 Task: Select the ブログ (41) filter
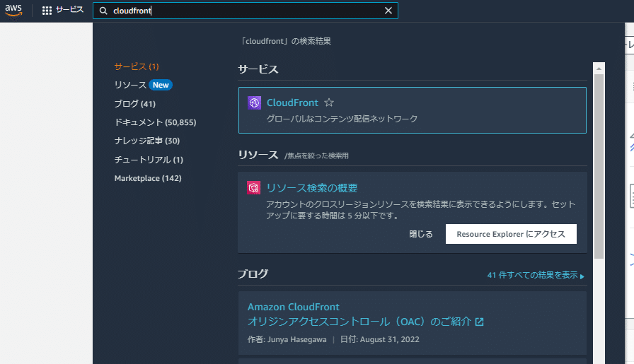pos(135,104)
